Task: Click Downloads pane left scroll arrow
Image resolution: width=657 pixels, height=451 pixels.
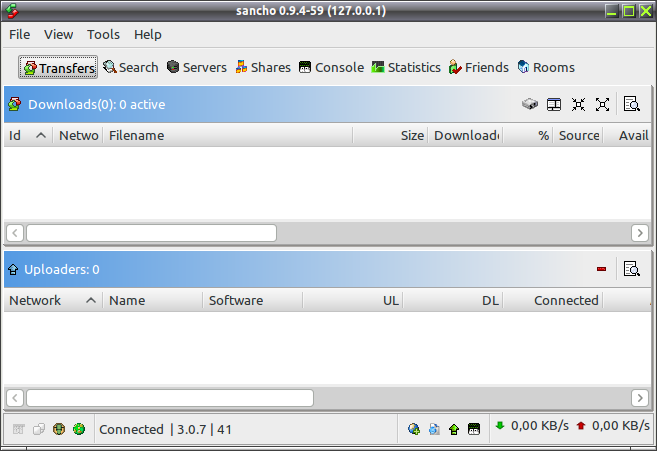Action: coord(15,233)
